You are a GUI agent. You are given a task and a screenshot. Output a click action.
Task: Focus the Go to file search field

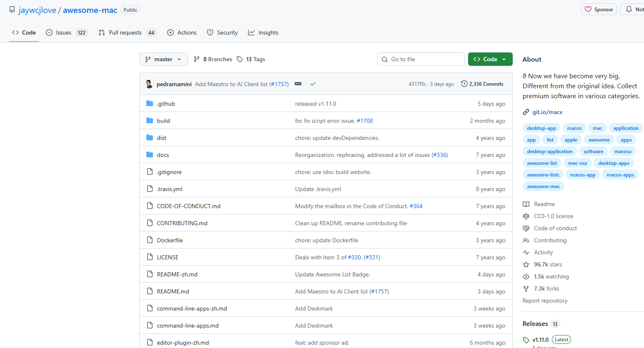(421, 59)
